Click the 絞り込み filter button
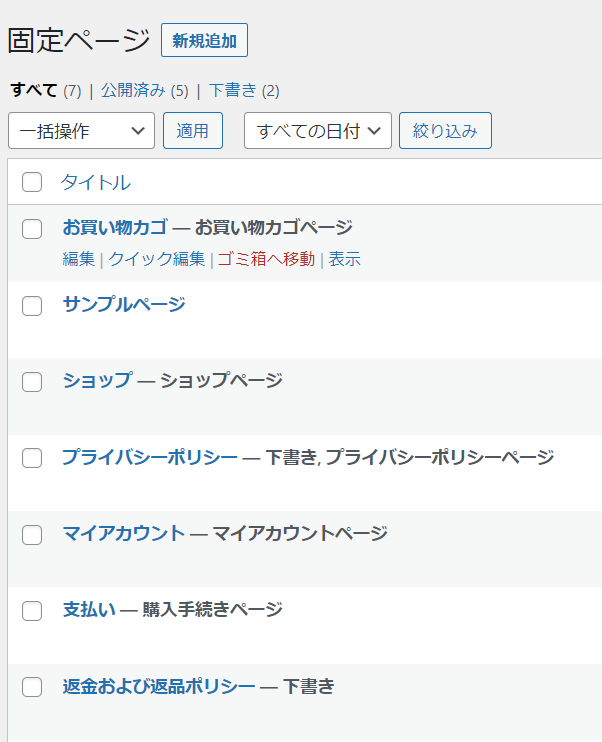This screenshot has height=742, width=602. (445, 131)
